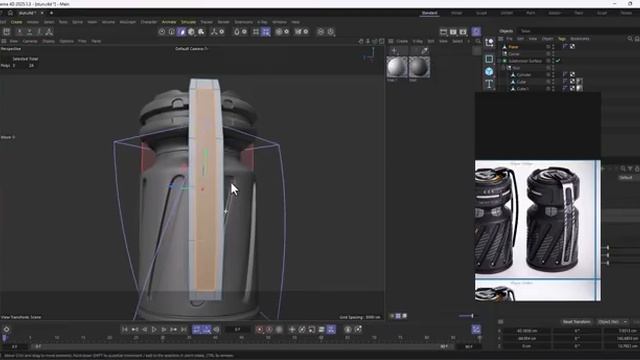Open new document tab with plus

(51, 13)
